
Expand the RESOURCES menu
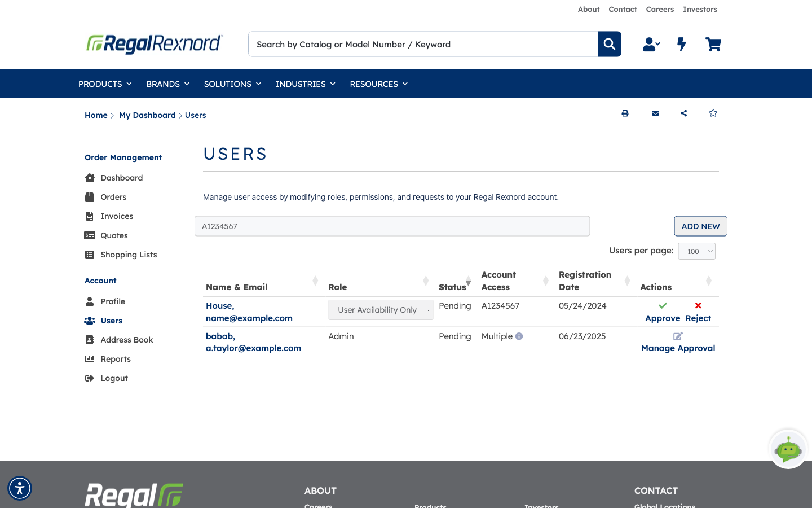pos(378,84)
